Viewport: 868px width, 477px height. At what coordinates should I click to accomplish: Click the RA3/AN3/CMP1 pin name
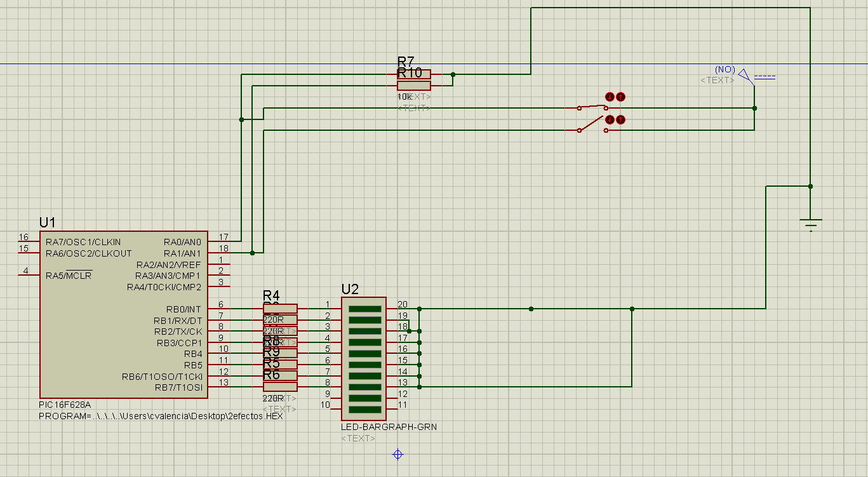click(x=168, y=276)
